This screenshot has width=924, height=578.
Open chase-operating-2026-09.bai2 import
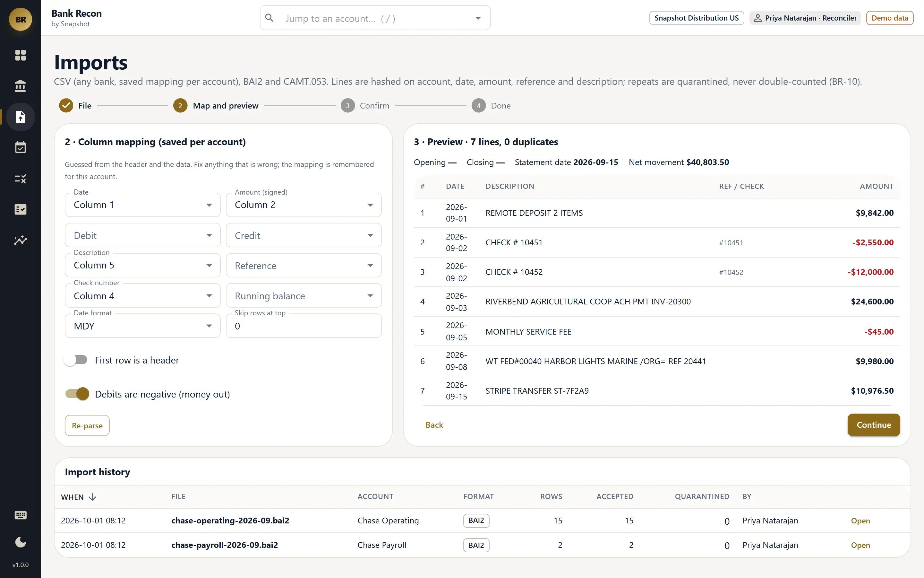(860, 521)
